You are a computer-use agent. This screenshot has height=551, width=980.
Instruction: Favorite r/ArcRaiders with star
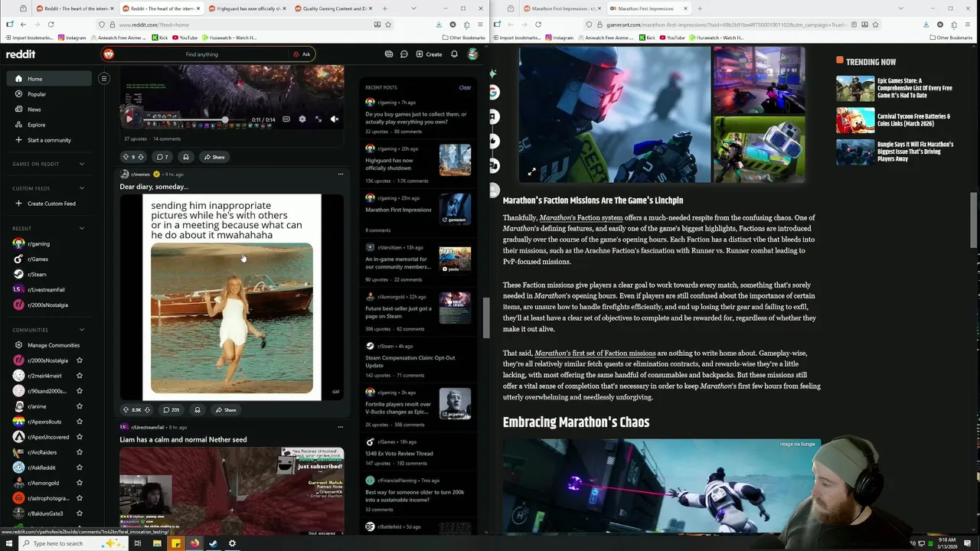click(80, 452)
